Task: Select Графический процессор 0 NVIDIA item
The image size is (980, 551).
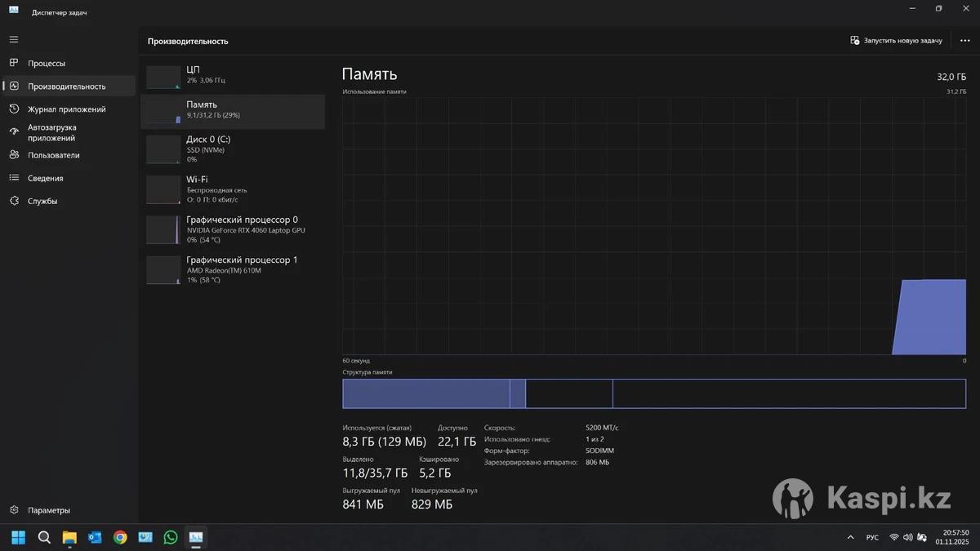Action: [233, 229]
